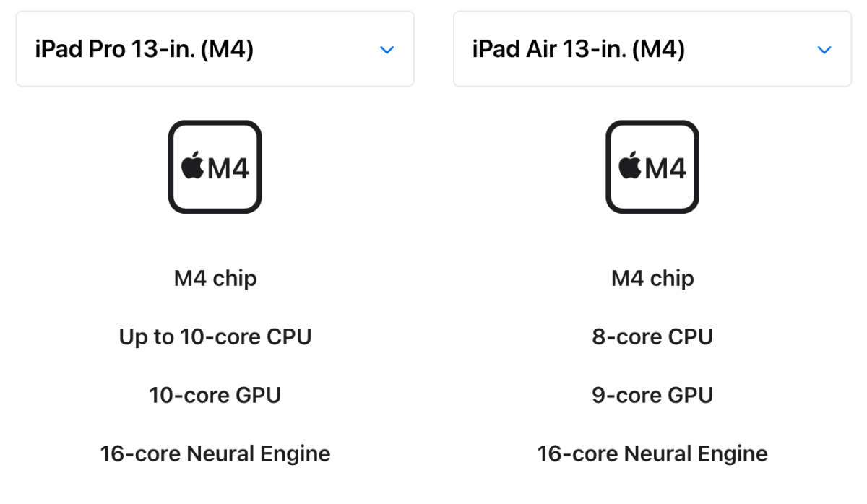Open the iPad Pro 13-in. (M4) model selector
The height and width of the screenshot is (504, 867).
[215, 48]
